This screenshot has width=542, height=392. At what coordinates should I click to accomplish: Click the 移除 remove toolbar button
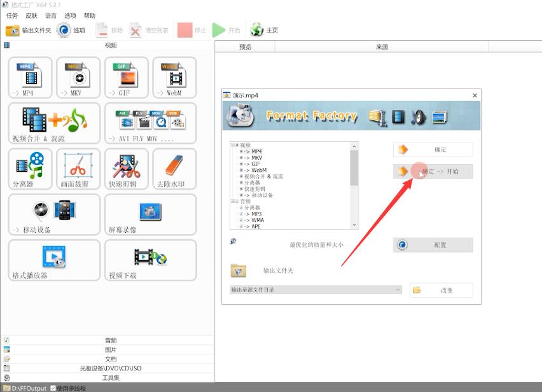click(109, 31)
